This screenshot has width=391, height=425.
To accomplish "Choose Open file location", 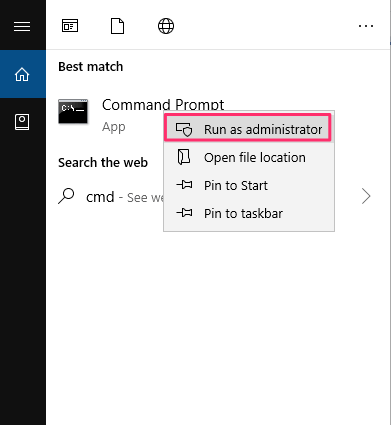I will (249, 157).
